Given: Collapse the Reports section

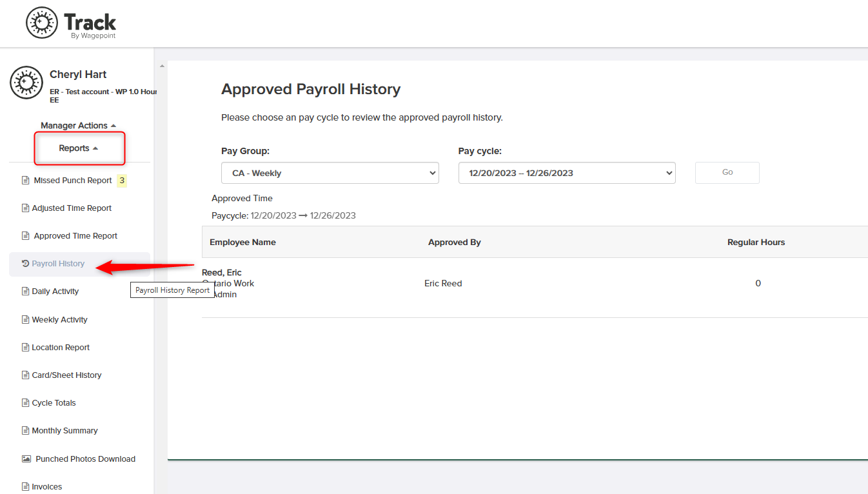Looking at the screenshot, I should point(79,148).
